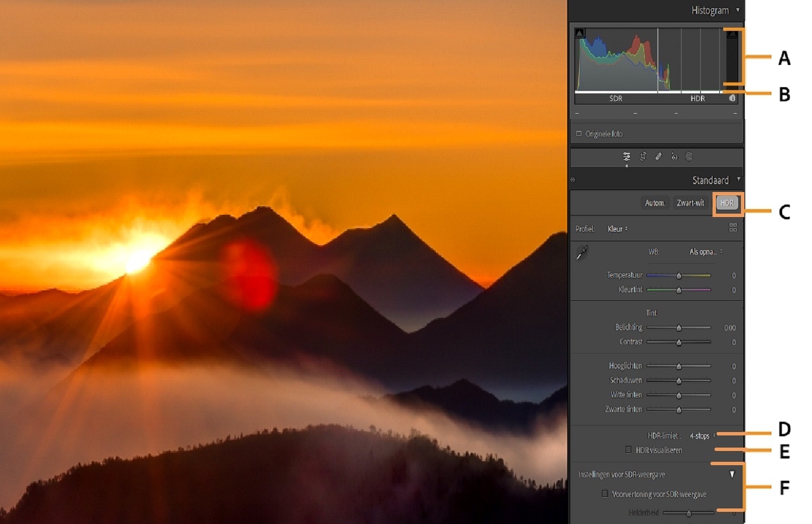Select the Healing brush tool
This screenshot has height=524, width=812.
pyautogui.click(x=658, y=157)
